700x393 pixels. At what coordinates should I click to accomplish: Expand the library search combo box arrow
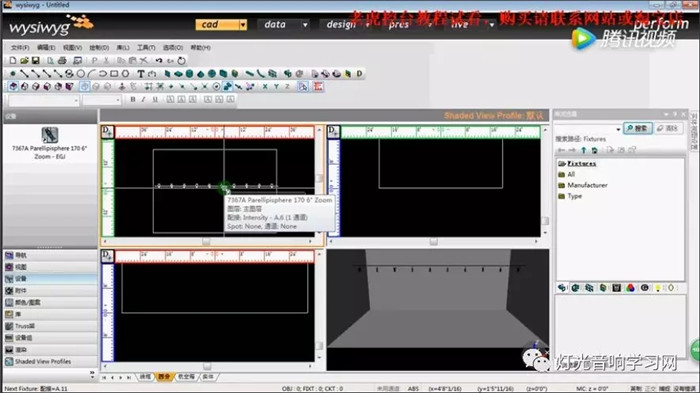pyautogui.click(x=618, y=129)
